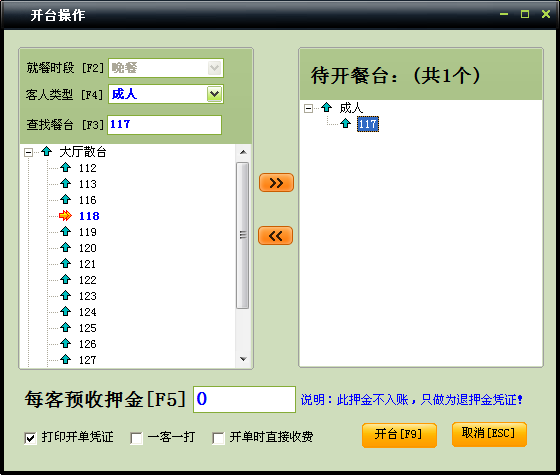Click the remove-table double left arrow button
Image resolution: width=560 pixels, height=475 pixels.
[275, 236]
